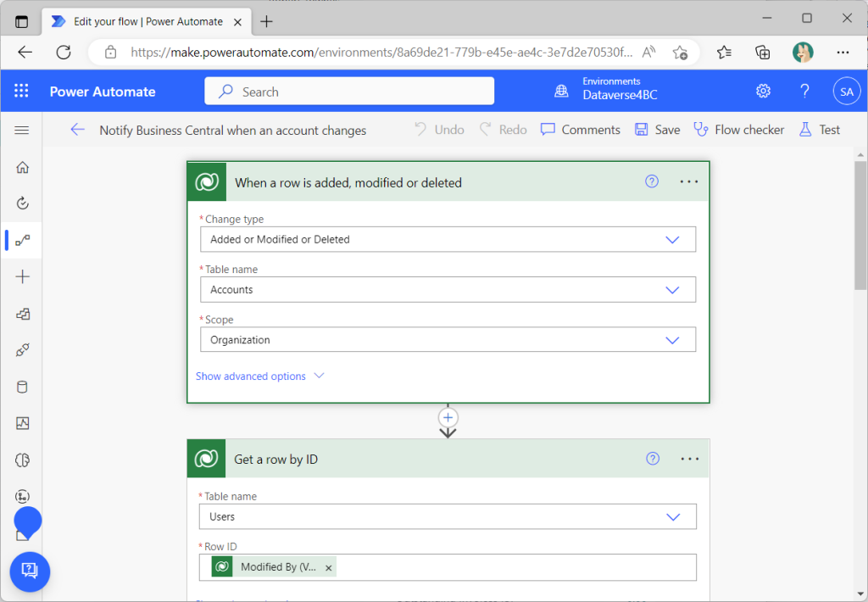The width and height of the screenshot is (868, 602).
Task: Collapse the left navigation hamburger menu
Action: click(21, 130)
